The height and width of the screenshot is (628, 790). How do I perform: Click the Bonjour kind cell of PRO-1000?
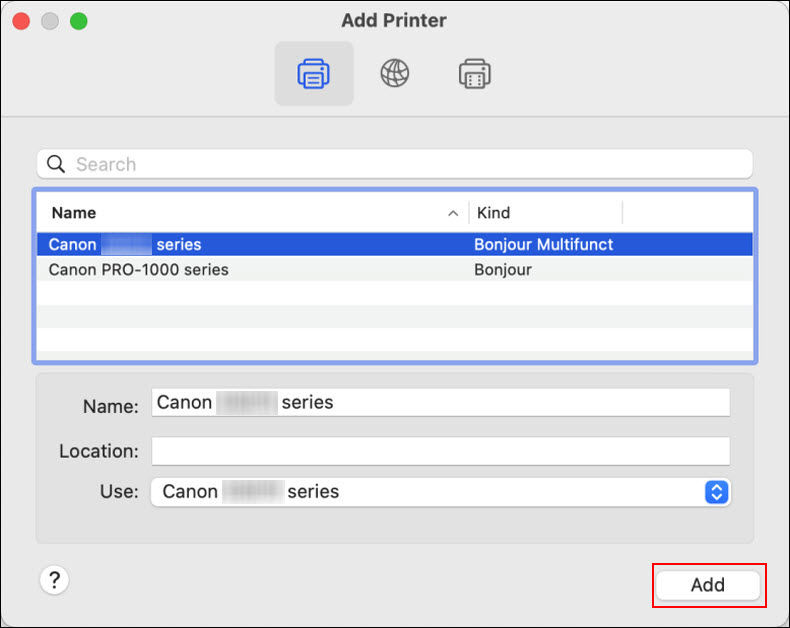(x=502, y=270)
